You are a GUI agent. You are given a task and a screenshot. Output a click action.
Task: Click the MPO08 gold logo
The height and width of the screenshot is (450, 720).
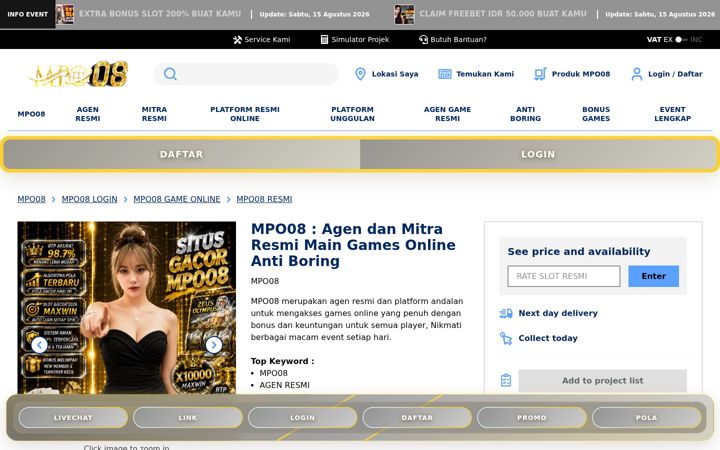point(79,74)
